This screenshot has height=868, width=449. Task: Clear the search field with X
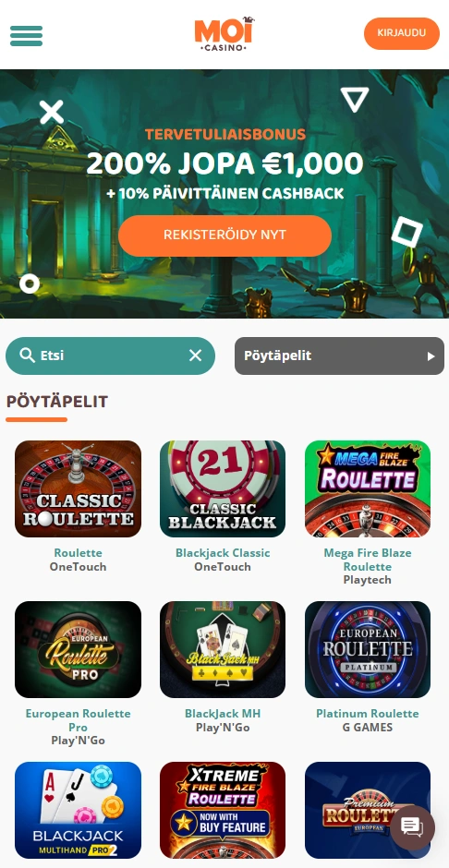pyautogui.click(x=196, y=356)
